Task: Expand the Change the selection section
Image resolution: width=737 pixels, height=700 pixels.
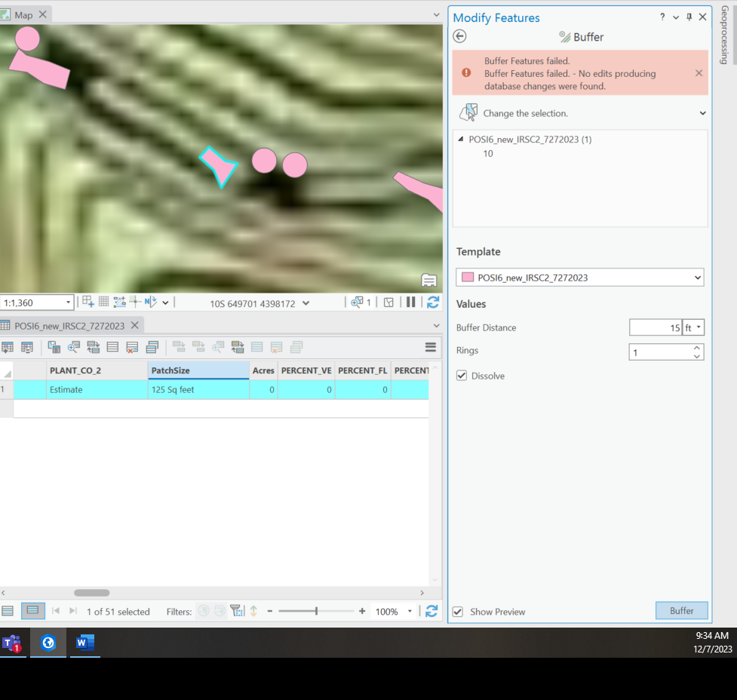Action: pyautogui.click(x=702, y=112)
